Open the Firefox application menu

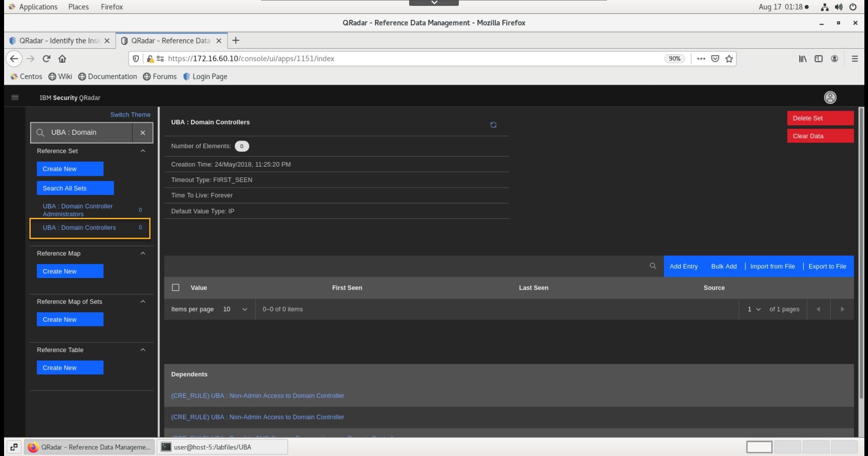tap(854, 59)
